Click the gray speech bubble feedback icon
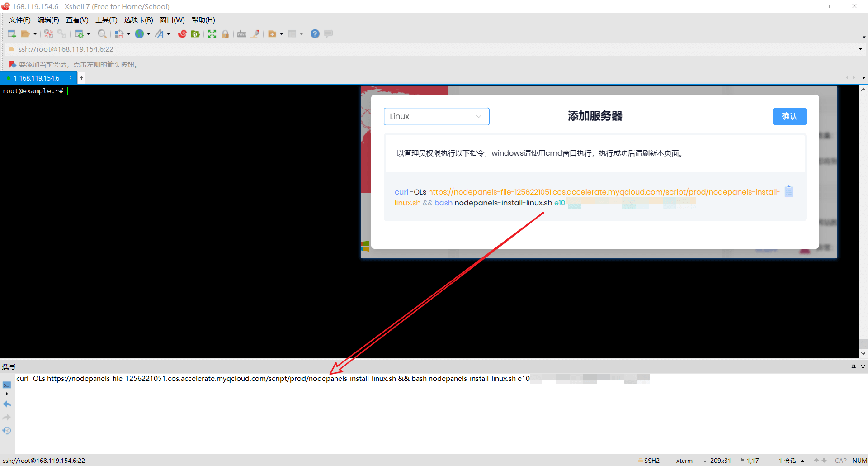 [328, 34]
